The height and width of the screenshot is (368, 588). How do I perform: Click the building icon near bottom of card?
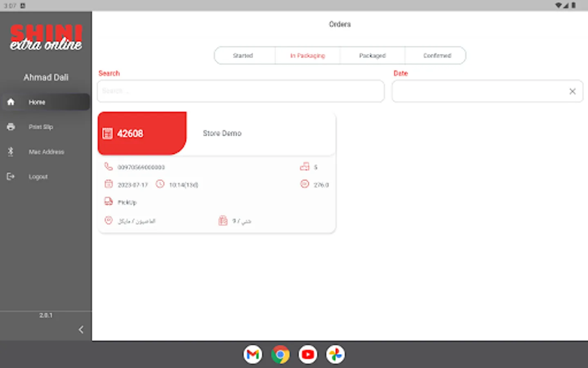click(x=223, y=221)
